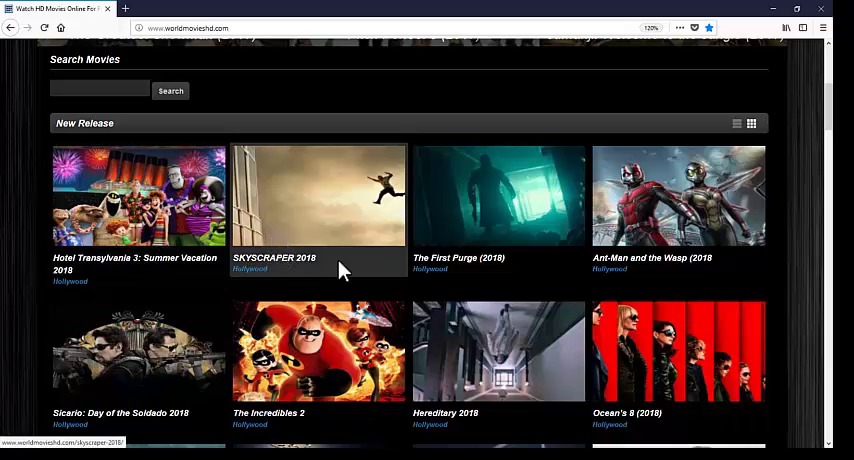Click the bookmark star icon

[709, 28]
